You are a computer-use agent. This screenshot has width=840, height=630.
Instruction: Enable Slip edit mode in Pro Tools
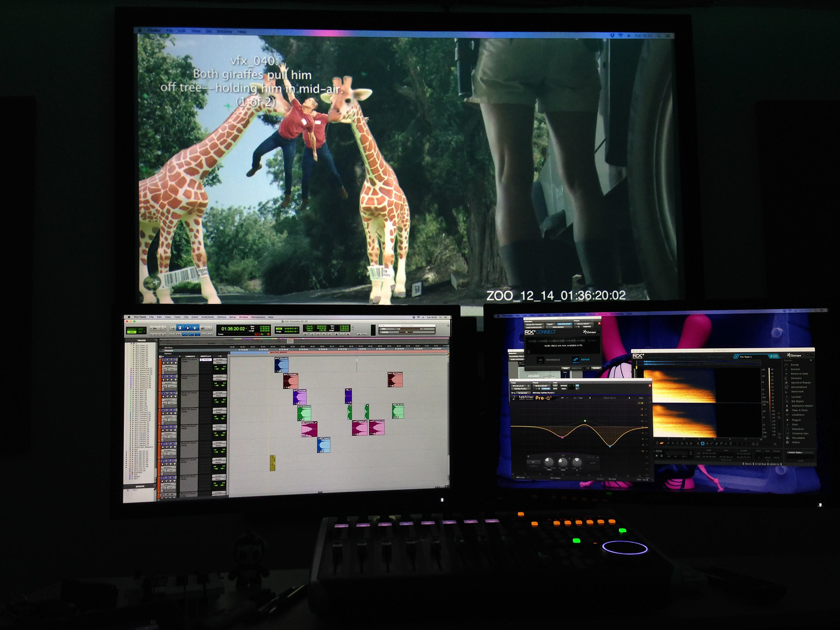[x=131, y=332]
